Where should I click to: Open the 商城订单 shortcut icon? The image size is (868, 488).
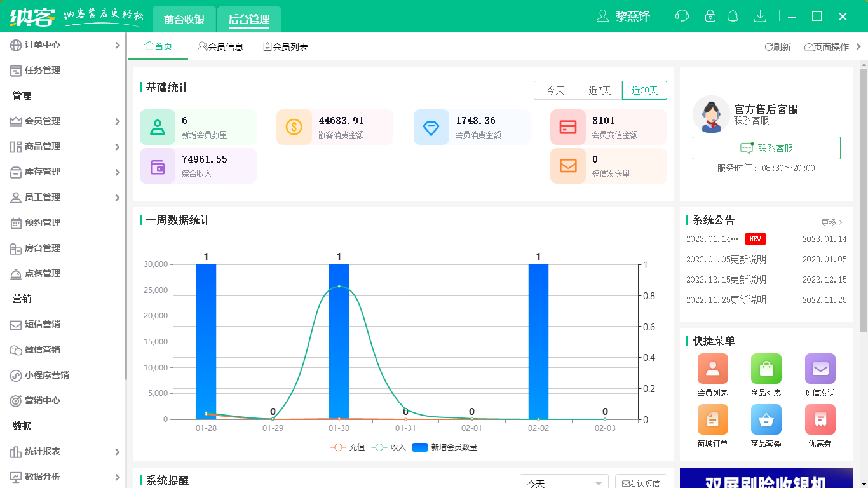(712, 419)
